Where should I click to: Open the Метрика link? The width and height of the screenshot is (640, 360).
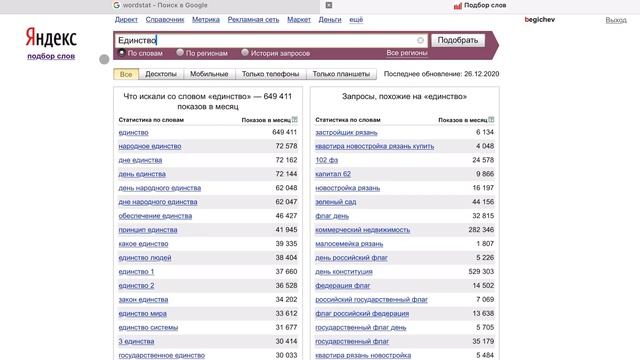(x=206, y=20)
